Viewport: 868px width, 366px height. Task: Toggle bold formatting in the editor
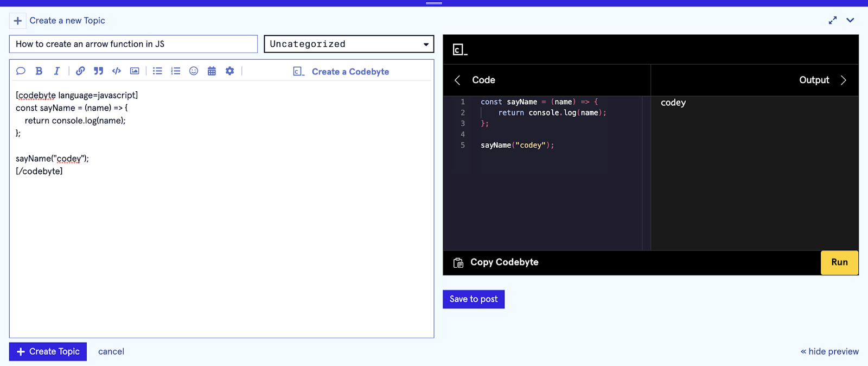tap(39, 71)
